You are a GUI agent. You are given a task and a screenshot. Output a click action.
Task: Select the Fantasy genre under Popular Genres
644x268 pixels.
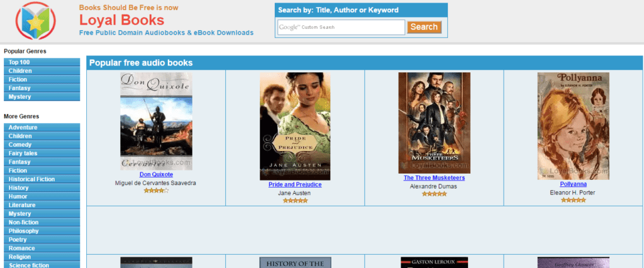coord(42,88)
